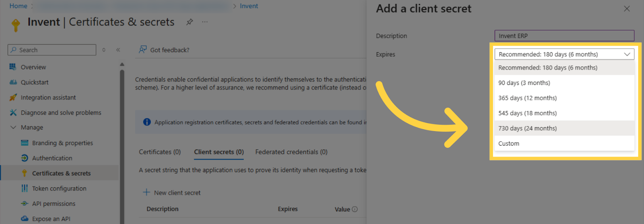This screenshot has height=224, width=644.
Task: Select Recommended: 180 days option in list
Action: pyautogui.click(x=564, y=68)
